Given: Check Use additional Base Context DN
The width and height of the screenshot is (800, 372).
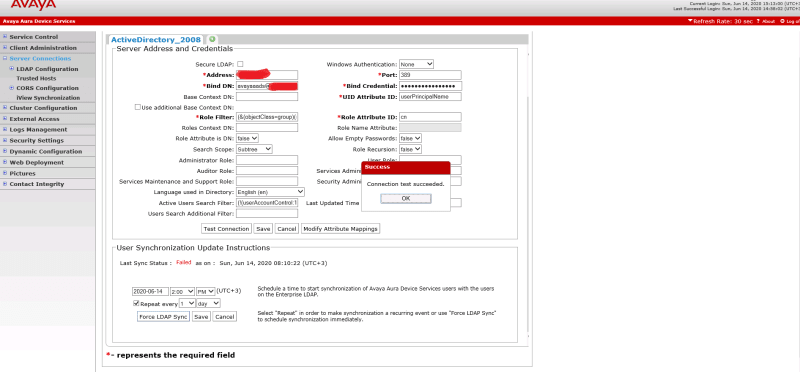Looking at the screenshot, I should tap(138, 107).
